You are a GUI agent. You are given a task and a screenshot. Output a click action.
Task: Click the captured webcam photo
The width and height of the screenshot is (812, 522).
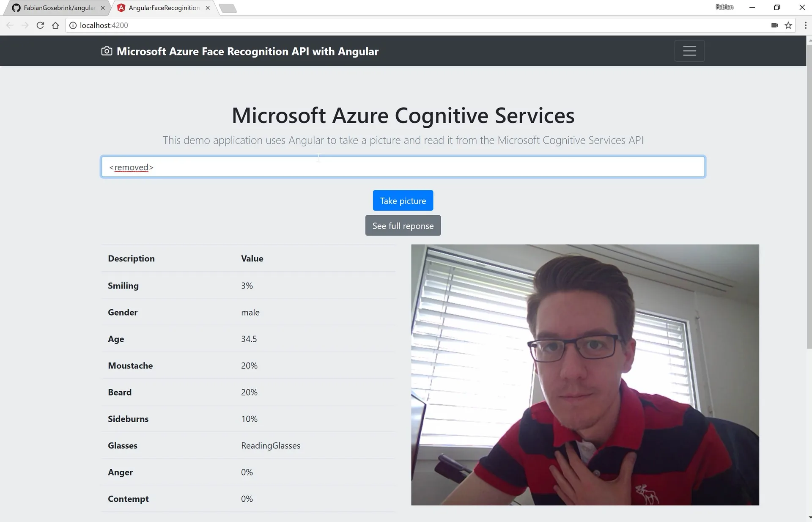[585, 375]
